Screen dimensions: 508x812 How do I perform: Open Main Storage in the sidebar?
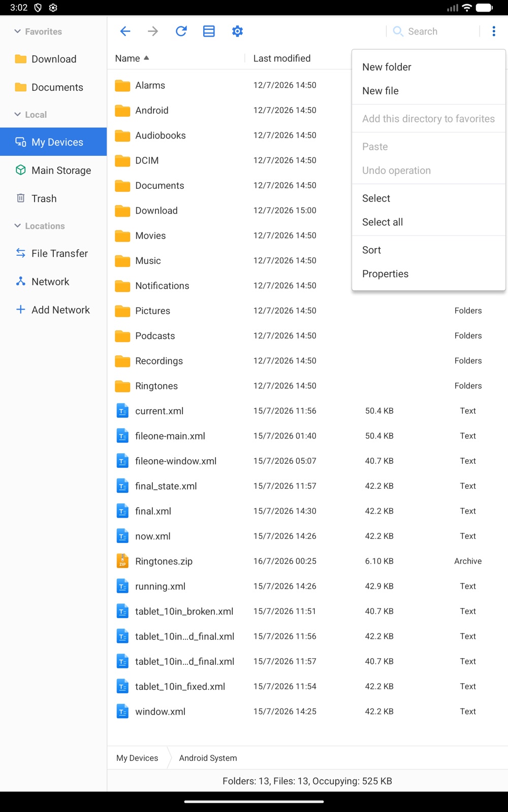tap(53, 171)
